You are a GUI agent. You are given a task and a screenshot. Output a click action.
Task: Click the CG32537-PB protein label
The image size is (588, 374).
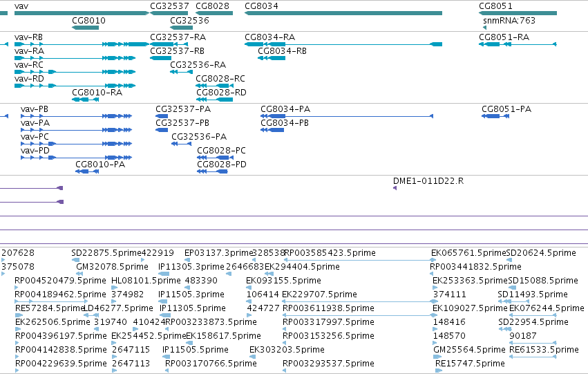click(182, 123)
